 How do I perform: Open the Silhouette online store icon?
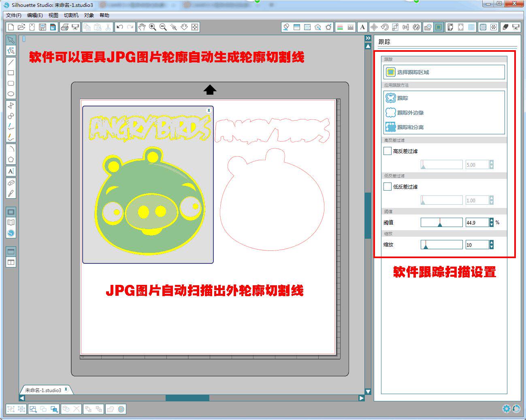[x=11, y=233]
